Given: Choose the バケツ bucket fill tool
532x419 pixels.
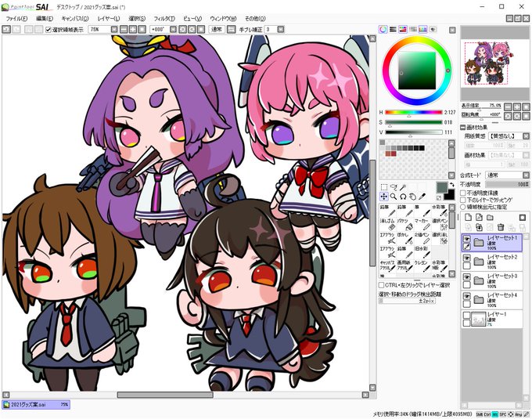Looking at the screenshot, I should [404, 225].
